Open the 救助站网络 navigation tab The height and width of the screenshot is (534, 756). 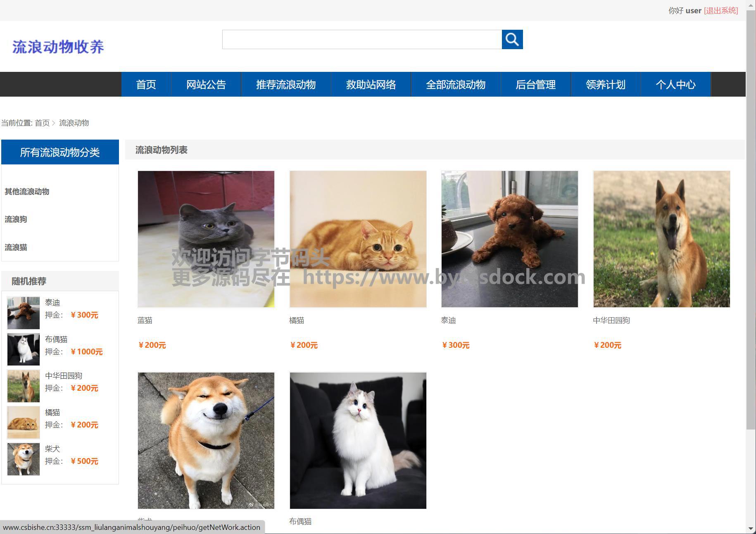[371, 84]
